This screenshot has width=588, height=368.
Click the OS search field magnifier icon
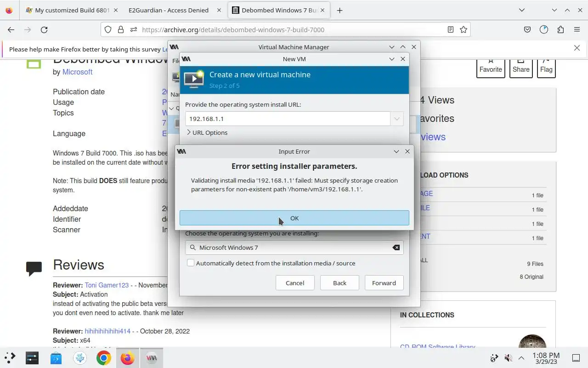click(192, 247)
